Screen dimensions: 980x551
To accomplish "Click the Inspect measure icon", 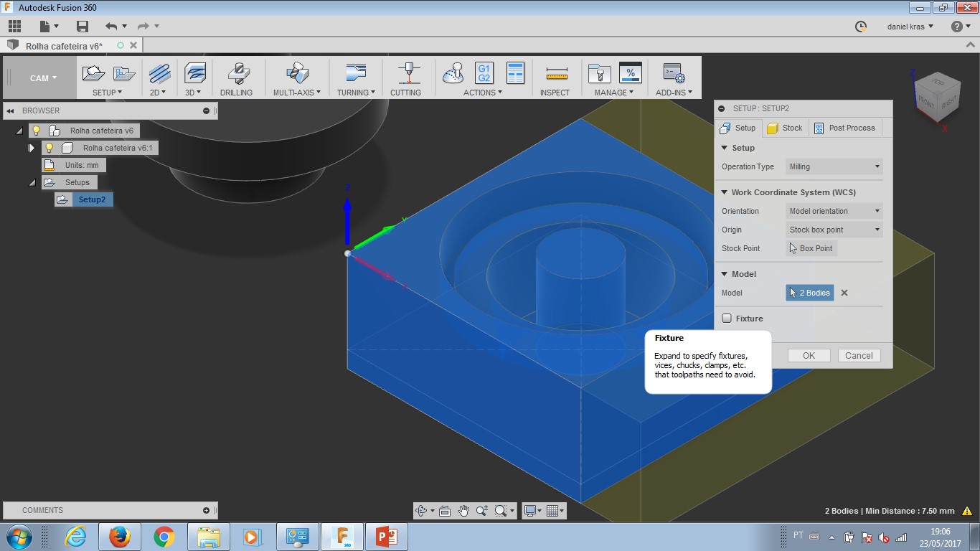I will 555,74.
